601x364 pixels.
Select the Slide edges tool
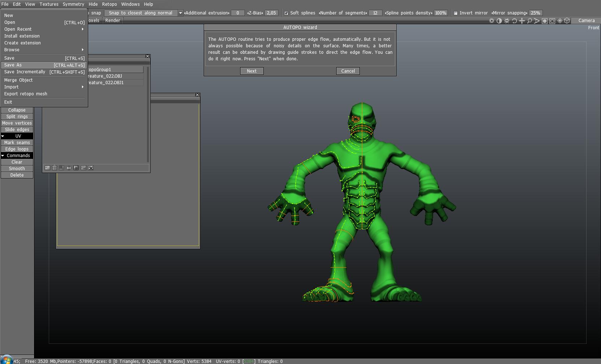17,130
